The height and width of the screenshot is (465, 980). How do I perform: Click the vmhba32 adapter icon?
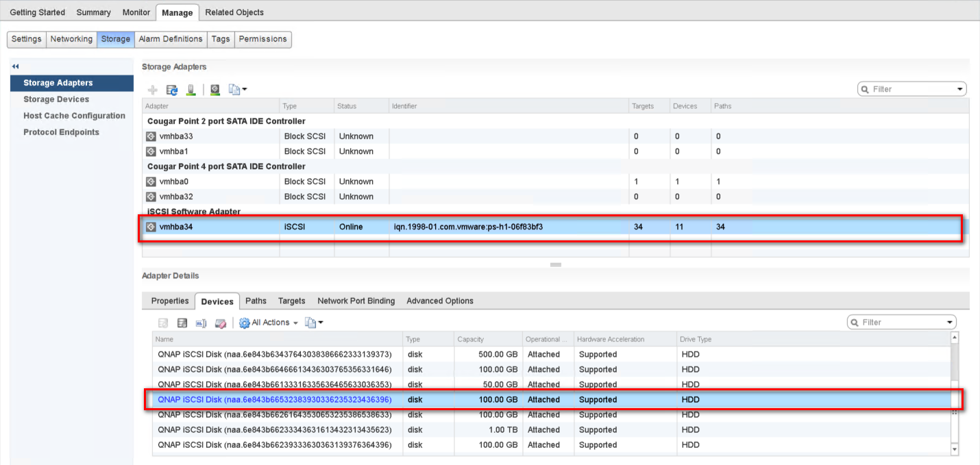point(151,197)
